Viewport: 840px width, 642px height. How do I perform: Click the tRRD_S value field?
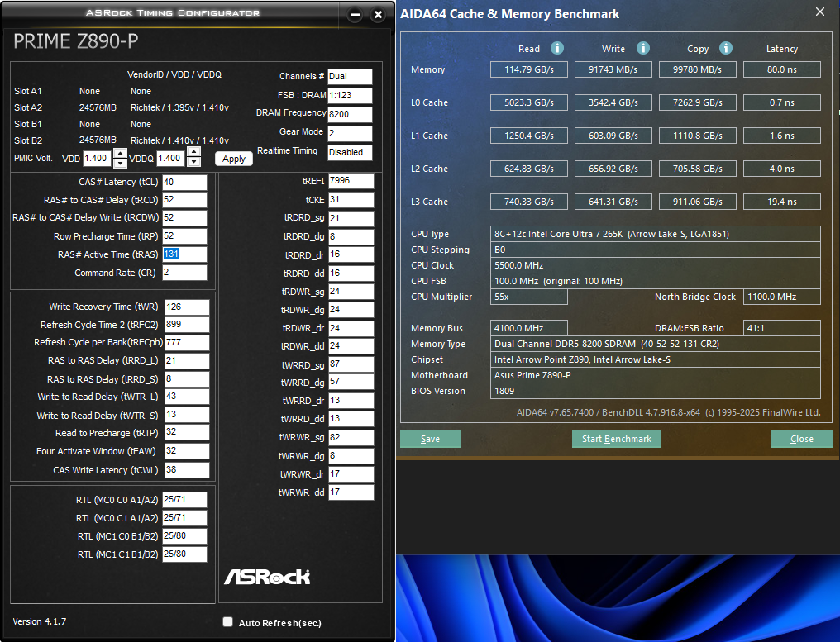click(x=187, y=379)
